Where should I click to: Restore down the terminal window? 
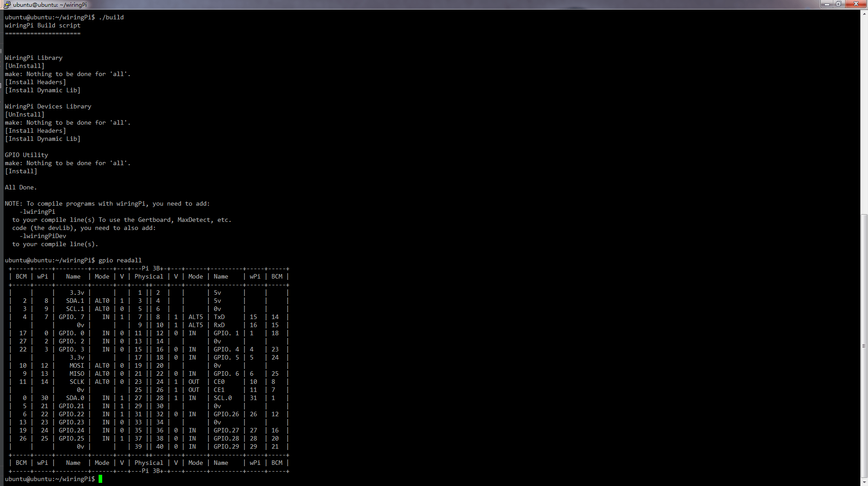(x=839, y=4)
